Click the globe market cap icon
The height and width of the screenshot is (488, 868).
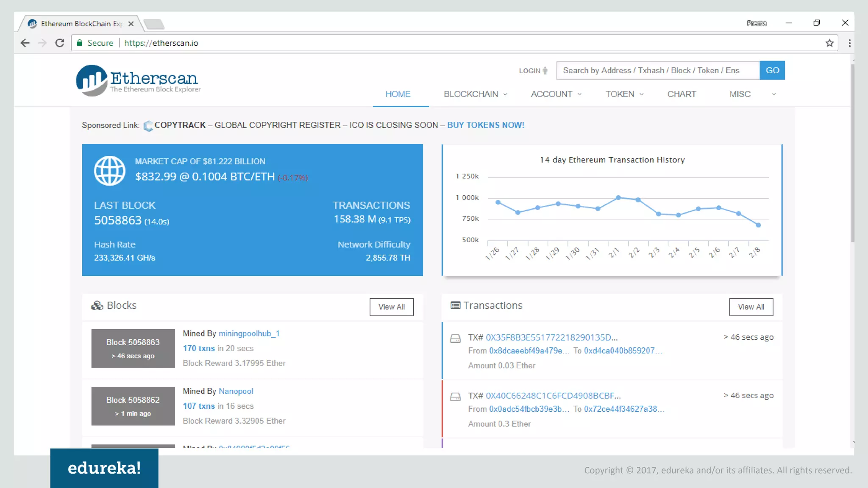110,171
